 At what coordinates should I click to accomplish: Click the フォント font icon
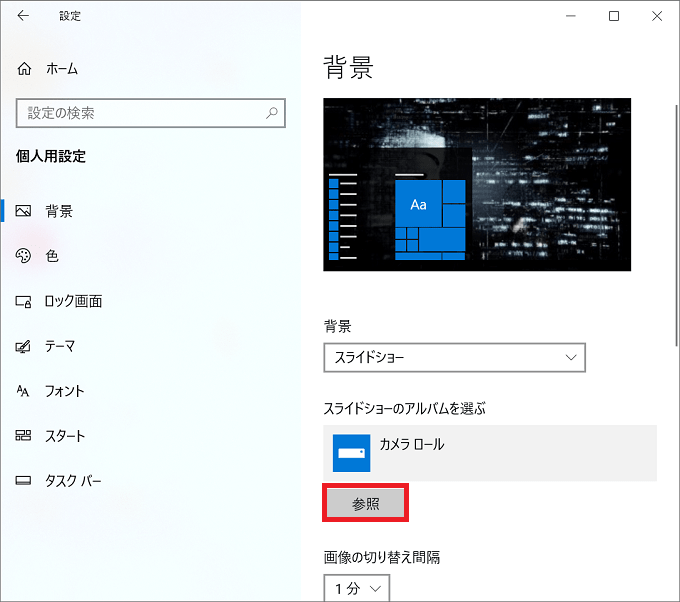click(x=23, y=391)
